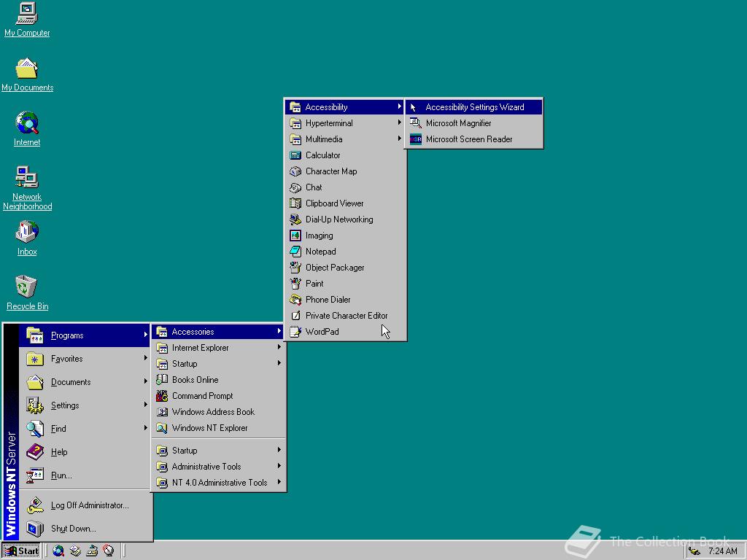Expand the Administrative Tools submenu arrow
This screenshot has width=747, height=560.
click(279, 466)
